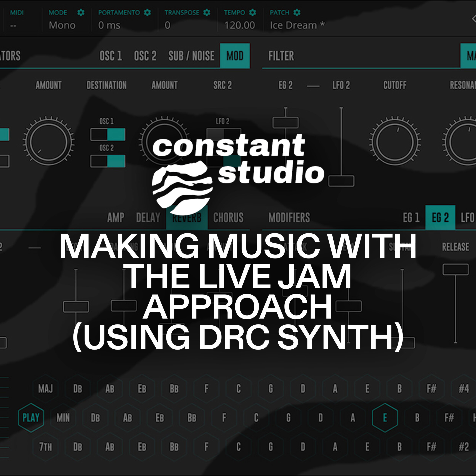Play E in the MAJ row
476x476 pixels.
tap(367, 389)
